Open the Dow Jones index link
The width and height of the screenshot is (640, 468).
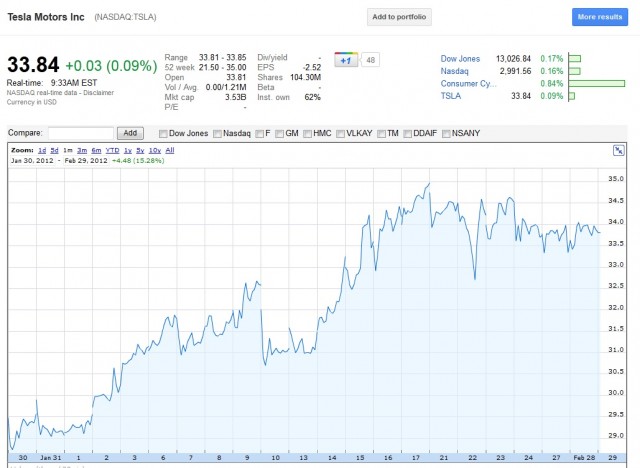pyautogui.click(x=460, y=59)
